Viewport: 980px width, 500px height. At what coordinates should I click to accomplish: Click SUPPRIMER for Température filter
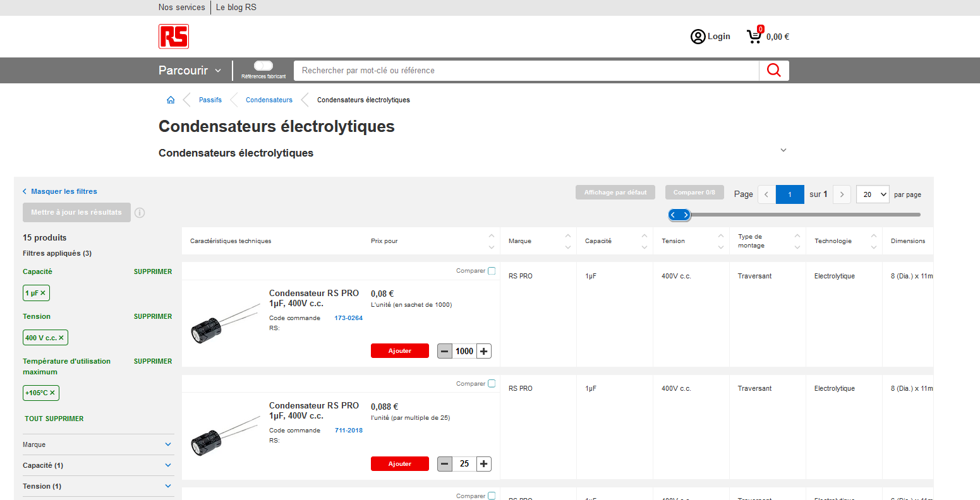(x=153, y=361)
